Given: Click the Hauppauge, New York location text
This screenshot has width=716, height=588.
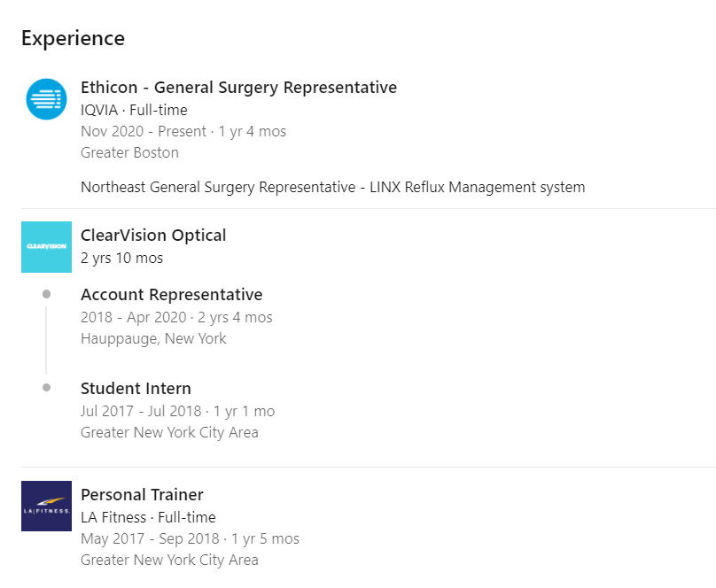Looking at the screenshot, I should coord(153,338).
